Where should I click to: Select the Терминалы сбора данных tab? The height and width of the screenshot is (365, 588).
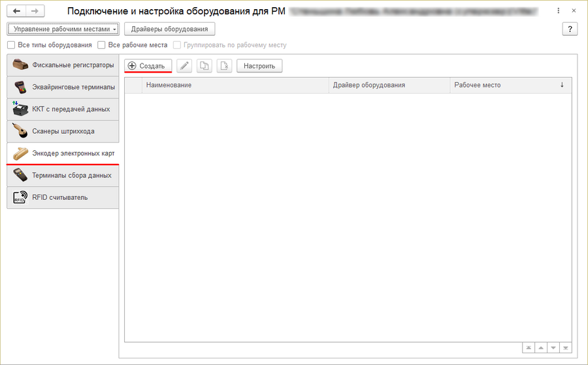63,176
